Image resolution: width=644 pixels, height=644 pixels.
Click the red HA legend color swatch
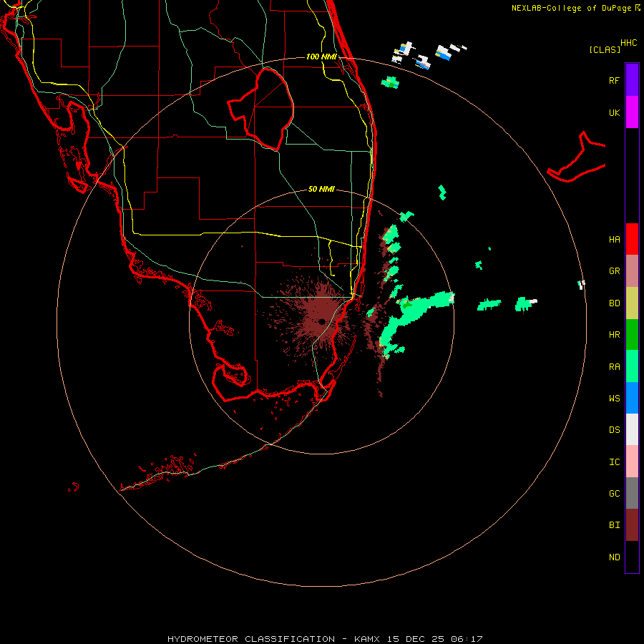click(x=632, y=239)
